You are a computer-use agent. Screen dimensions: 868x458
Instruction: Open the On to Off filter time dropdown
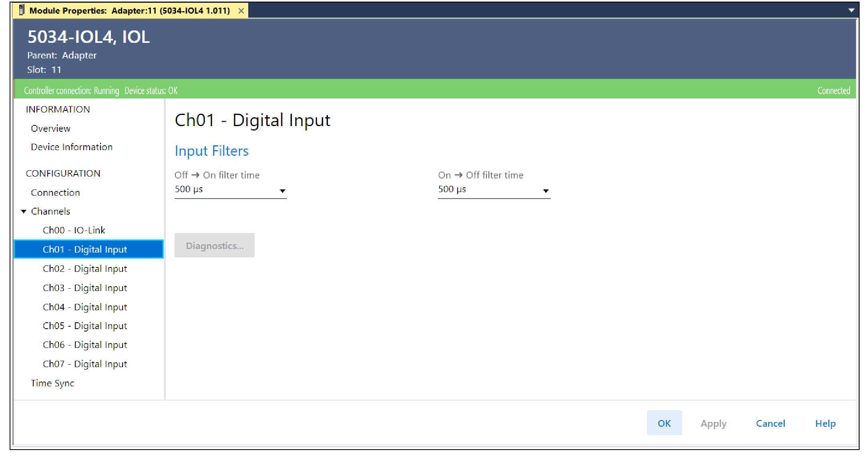click(494, 190)
